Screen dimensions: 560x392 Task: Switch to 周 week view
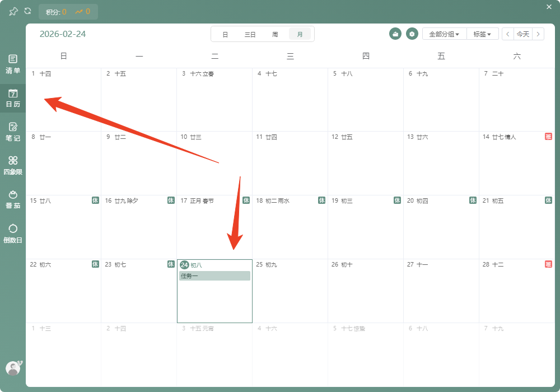coord(275,34)
